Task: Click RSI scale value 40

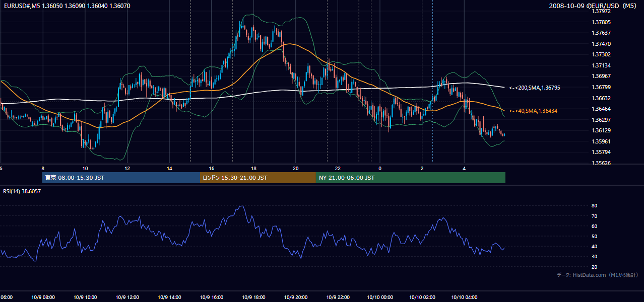Action: (594, 246)
